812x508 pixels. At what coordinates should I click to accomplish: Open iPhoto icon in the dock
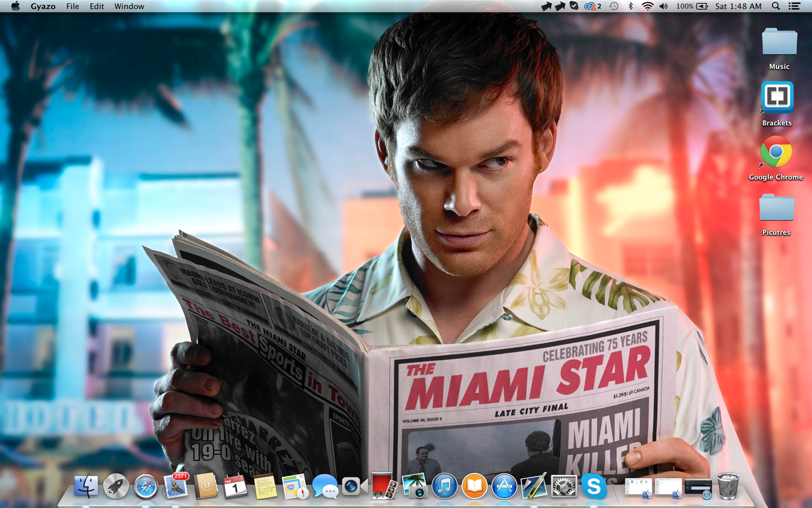coord(414,487)
